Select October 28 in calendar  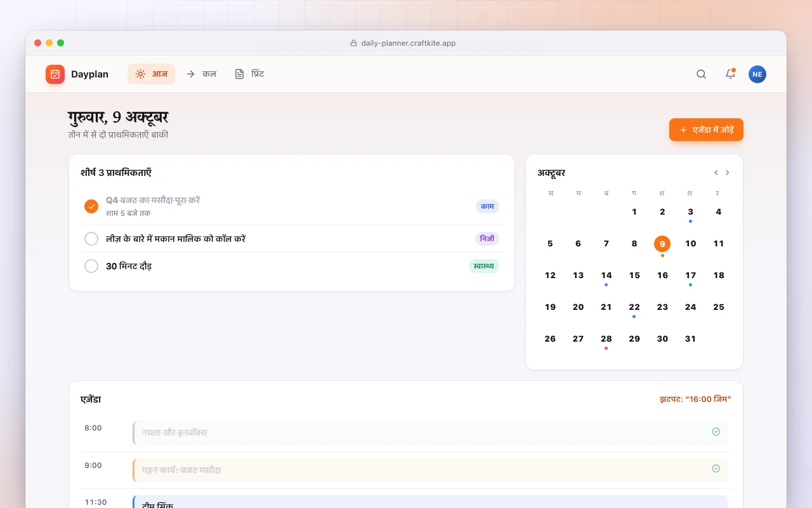pos(606,339)
